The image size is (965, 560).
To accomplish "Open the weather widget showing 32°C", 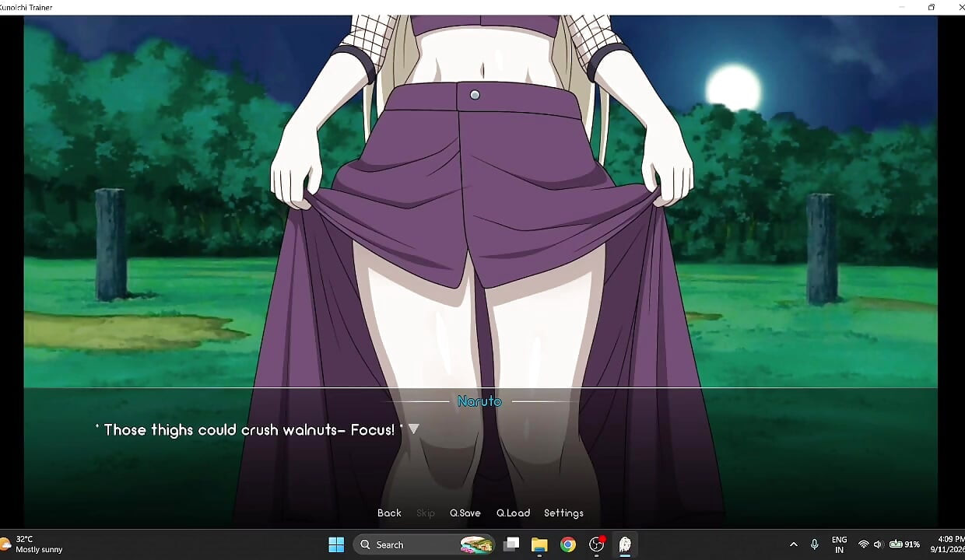I will coord(33,544).
